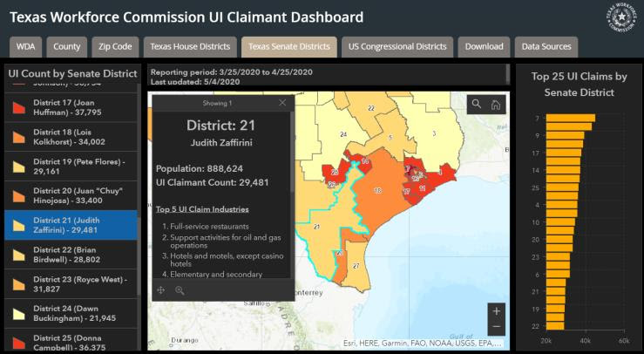Click the popup zoom-to icon
Screen dimensions: 644x354
(x=180, y=290)
